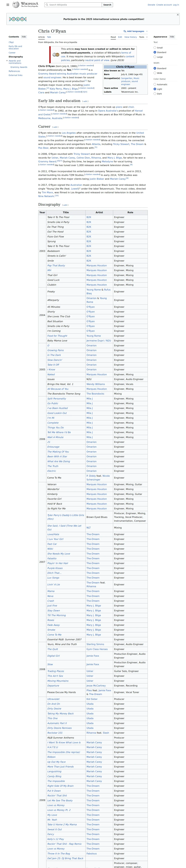Select Light color mode

[x=155, y=89]
